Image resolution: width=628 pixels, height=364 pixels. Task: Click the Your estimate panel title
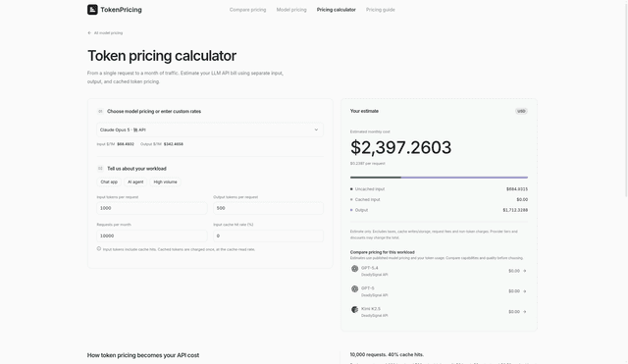[x=364, y=111]
